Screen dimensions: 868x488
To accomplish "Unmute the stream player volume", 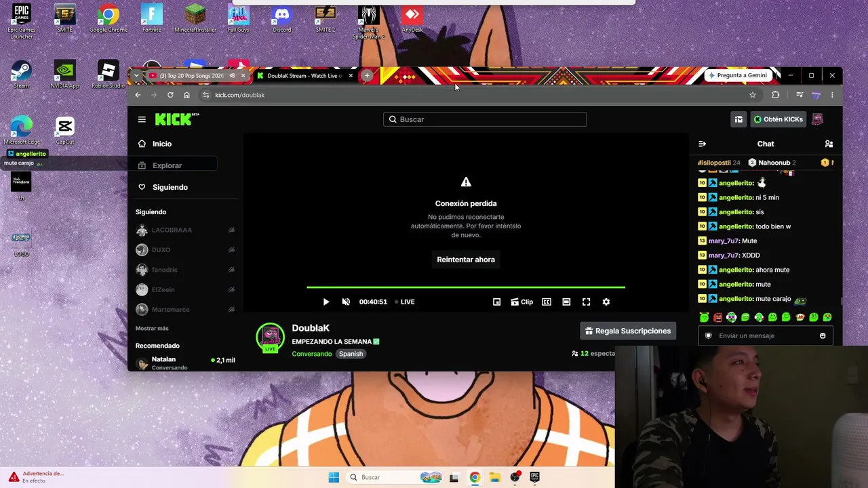I will pos(346,302).
